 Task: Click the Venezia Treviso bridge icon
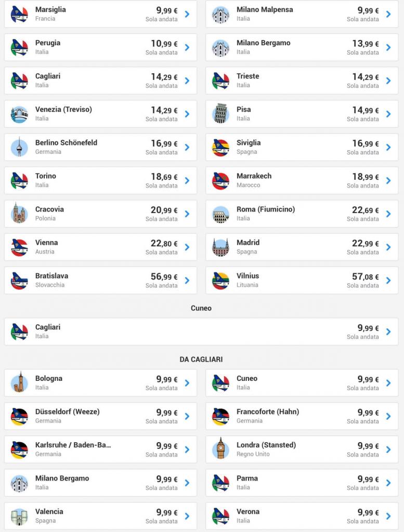[19, 114]
